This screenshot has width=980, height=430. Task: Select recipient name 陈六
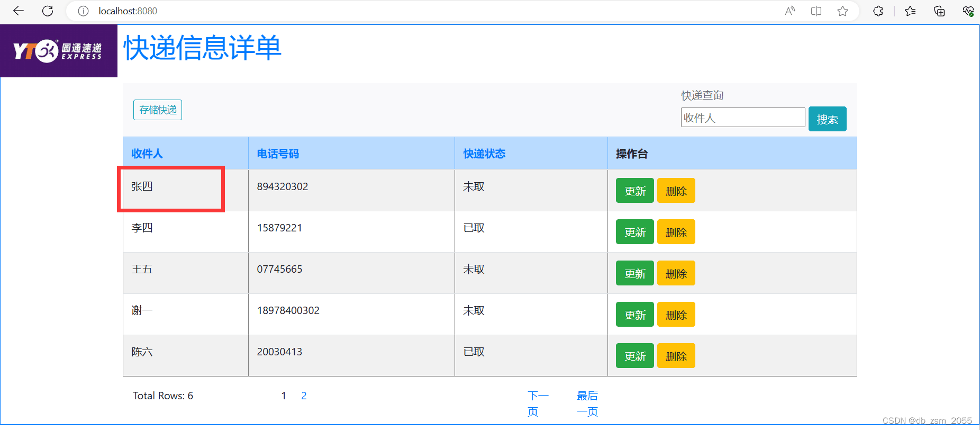click(x=142, y=352)
